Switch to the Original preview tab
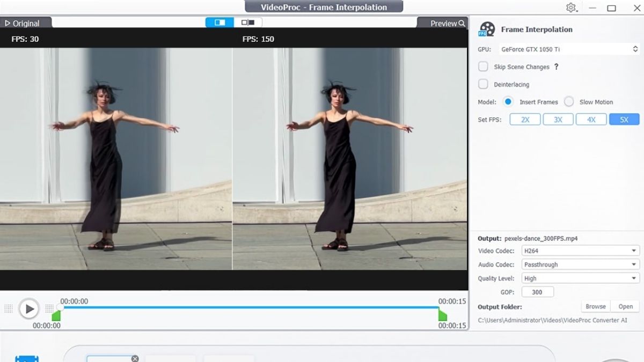Screen dimensions: 644x362 coord(21,23)
